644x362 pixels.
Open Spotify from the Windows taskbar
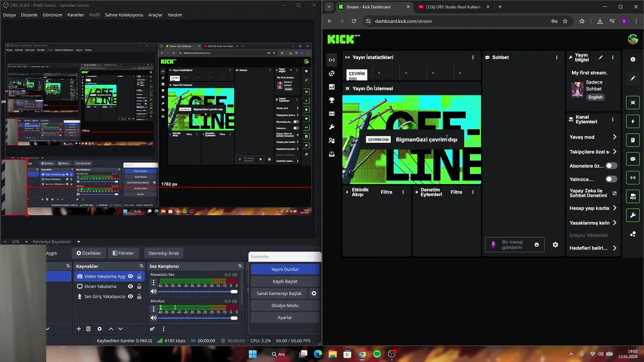(x=377, y=354)
